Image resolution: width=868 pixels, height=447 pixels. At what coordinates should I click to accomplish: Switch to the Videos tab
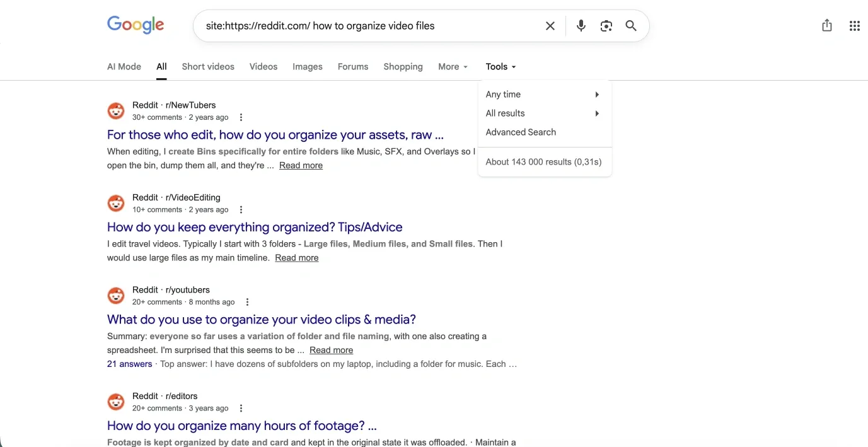[x=263, y=67]
